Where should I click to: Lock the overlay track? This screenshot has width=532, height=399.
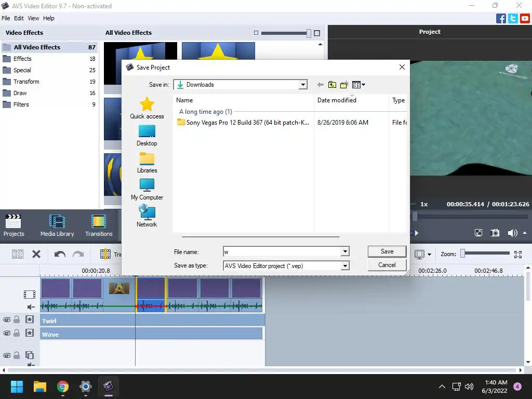(16, 355)
